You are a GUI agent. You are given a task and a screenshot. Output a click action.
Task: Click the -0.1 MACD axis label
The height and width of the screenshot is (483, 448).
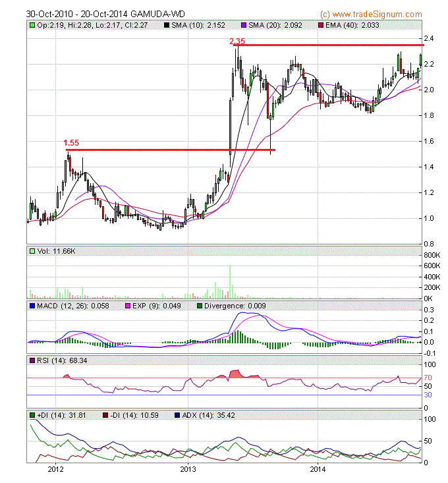point(430,353)
